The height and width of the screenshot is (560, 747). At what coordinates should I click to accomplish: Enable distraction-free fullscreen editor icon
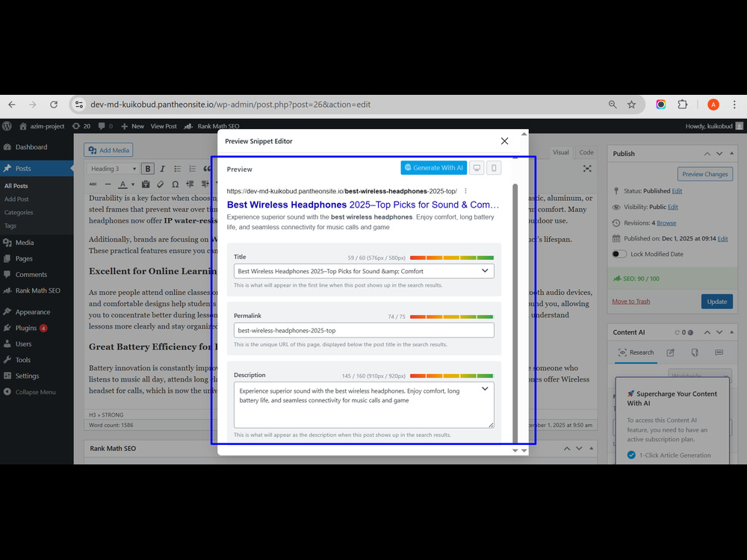[587, 169]
